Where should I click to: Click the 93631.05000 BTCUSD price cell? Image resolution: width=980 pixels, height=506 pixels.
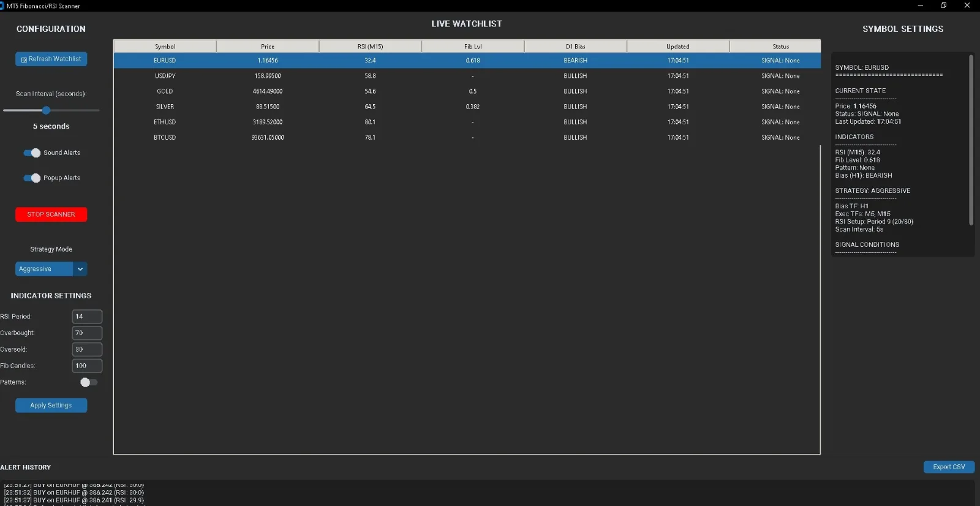click(x=268, y=137)
